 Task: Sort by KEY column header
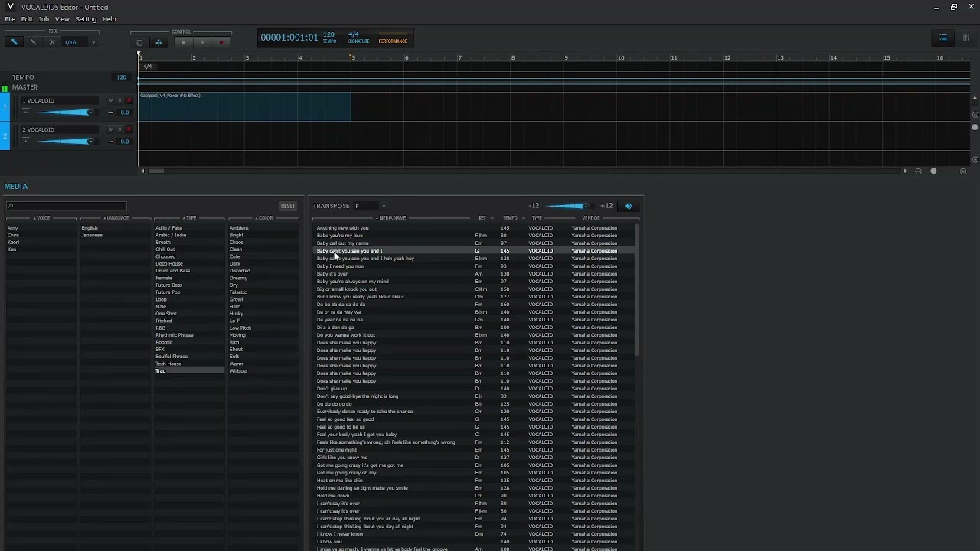coord(482,218)
